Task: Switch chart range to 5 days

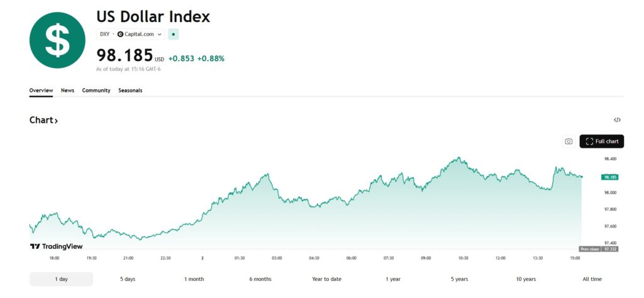Action: click(128, 279)
